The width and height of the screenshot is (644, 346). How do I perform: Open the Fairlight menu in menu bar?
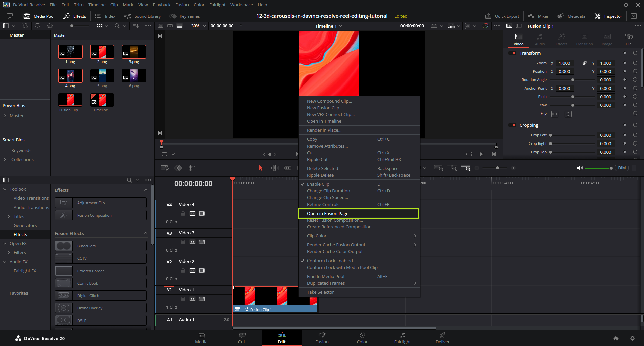click(x=217, y=5)
